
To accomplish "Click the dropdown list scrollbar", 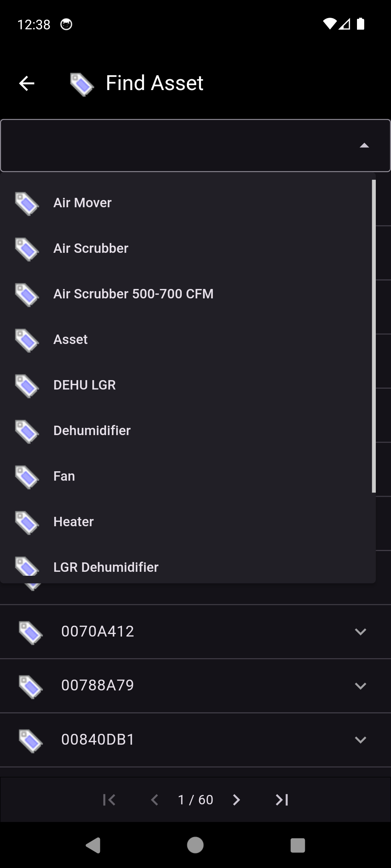I will coord(374,336).
